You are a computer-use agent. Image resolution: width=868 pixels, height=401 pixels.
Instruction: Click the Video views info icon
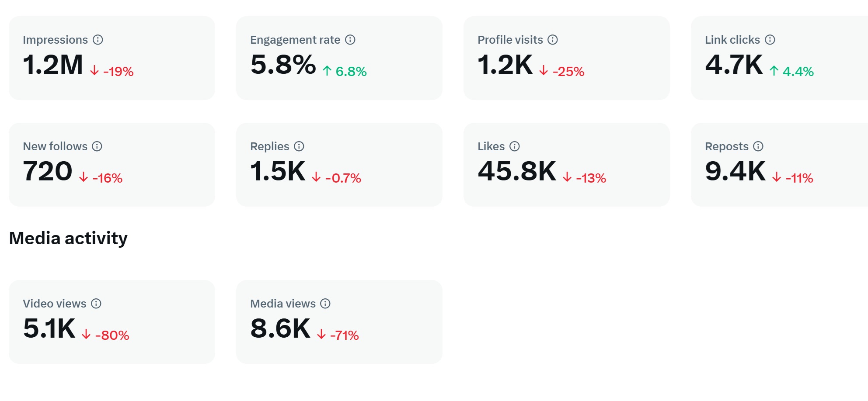[x=96, y=304]
